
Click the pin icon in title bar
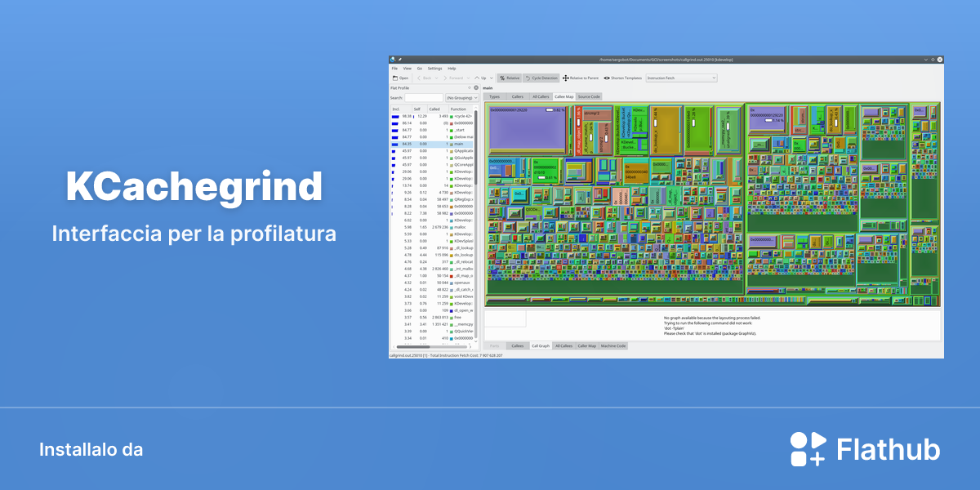[x=400, y=60]
